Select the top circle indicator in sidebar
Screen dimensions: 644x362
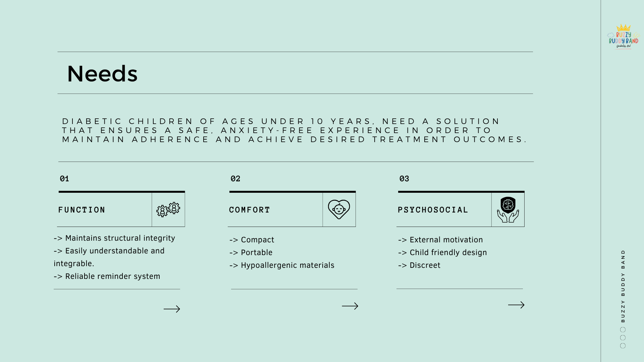(x=623, y=329)
